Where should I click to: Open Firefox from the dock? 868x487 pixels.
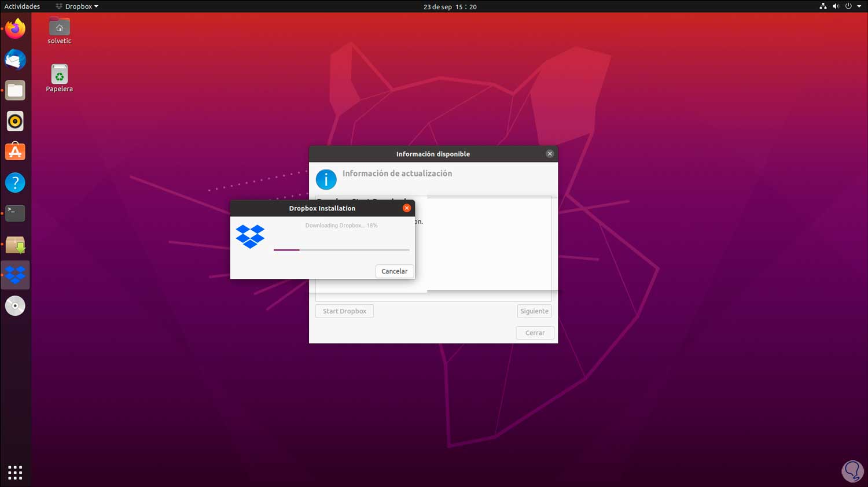pos(16,29)
